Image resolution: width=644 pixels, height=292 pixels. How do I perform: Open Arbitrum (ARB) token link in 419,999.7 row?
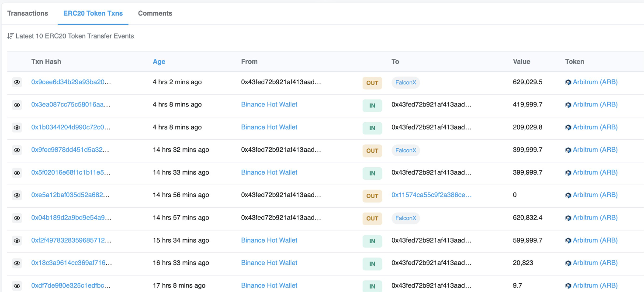click(x=595, y=104)
